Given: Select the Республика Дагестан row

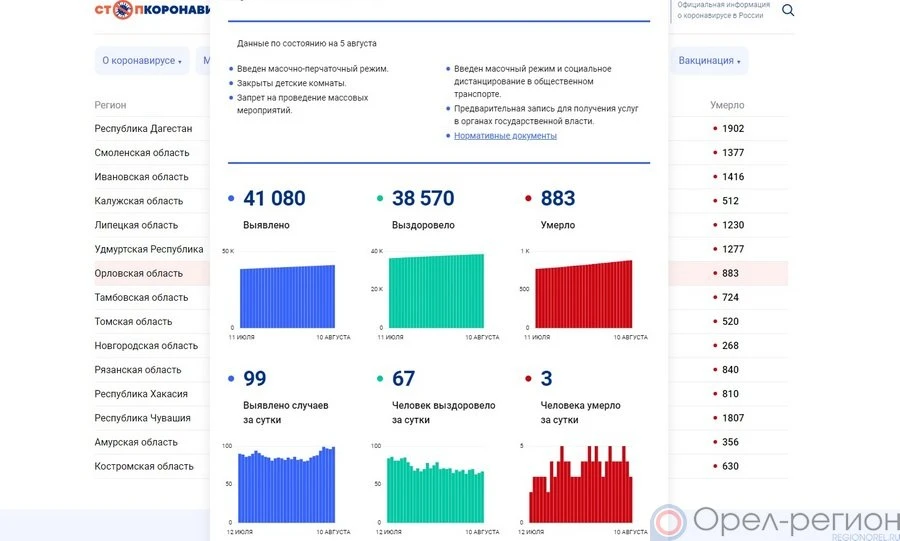Looking at the screenshot, I should point(143,129).
